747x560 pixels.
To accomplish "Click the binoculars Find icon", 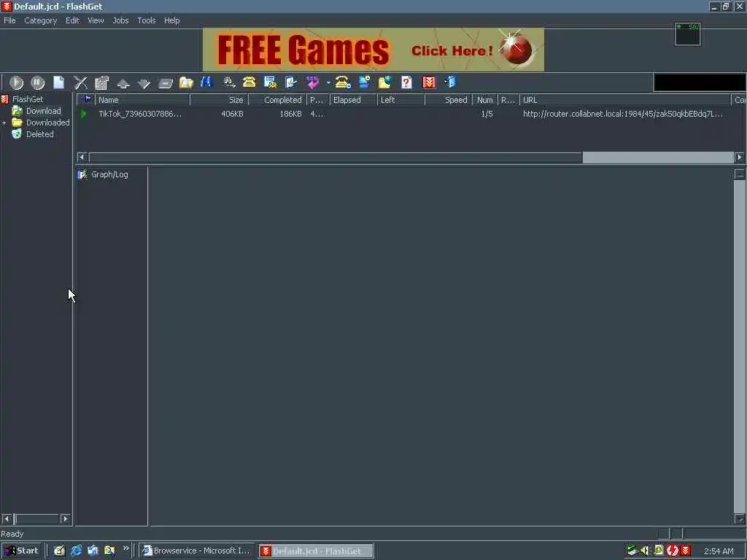I will [x=206, y=82].
